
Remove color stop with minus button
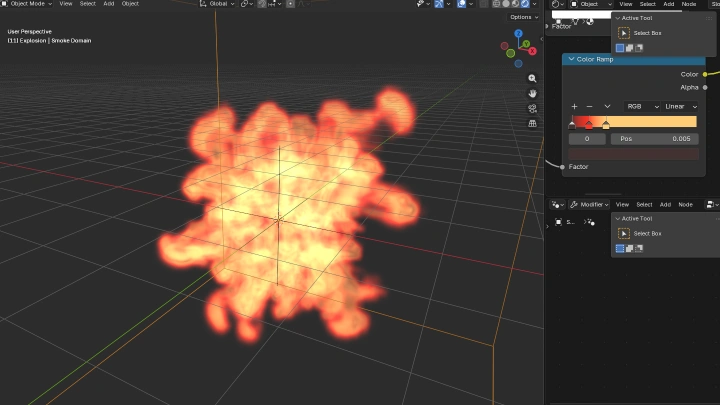point(590,107)
